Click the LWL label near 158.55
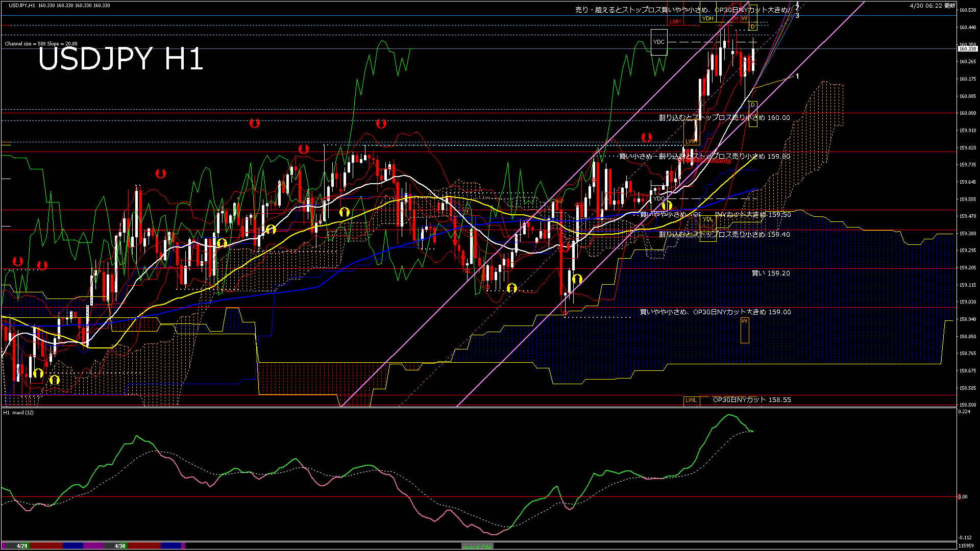The width and height of the screenshot is (980, 551). tap(691, 400)
